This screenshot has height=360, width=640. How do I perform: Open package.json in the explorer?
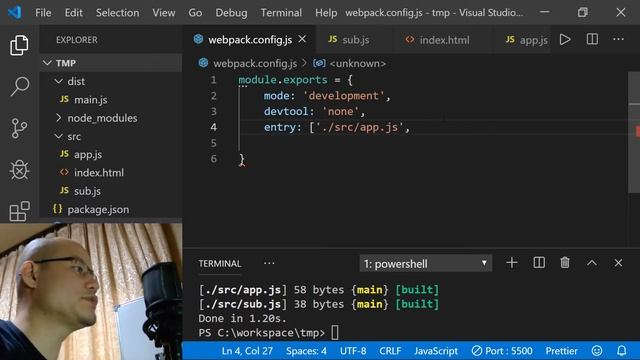click(x=111, y=209)
